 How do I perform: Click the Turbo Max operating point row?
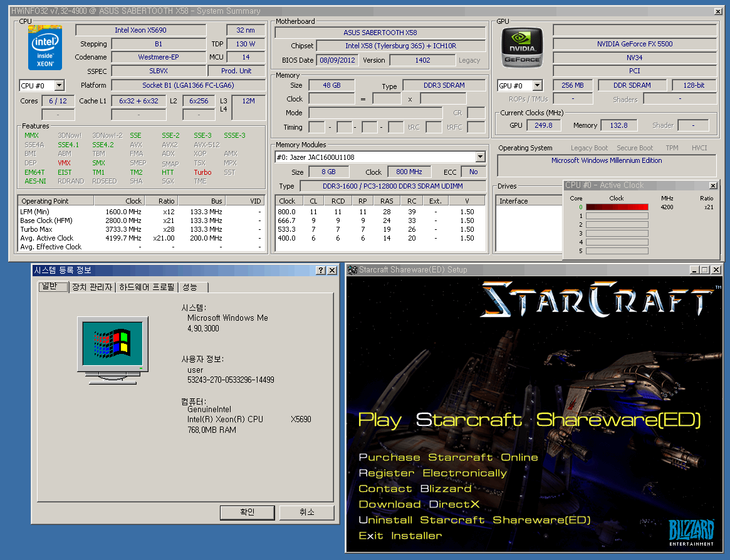[142, 229]
